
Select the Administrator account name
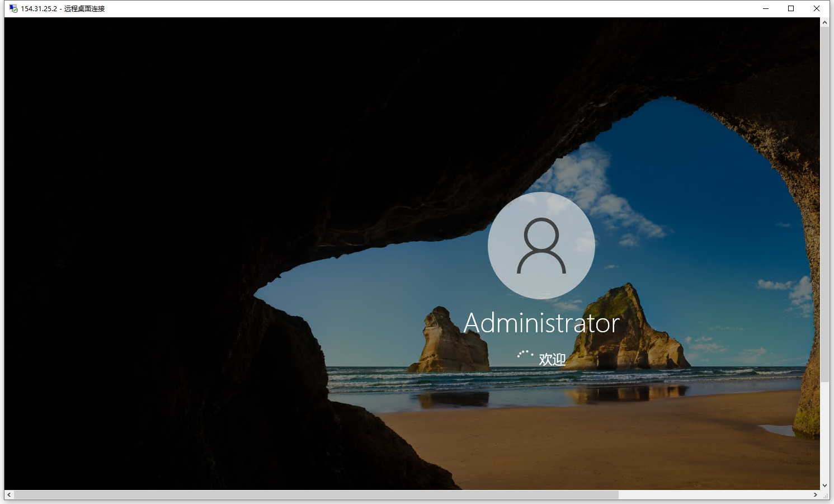(541, 322)
